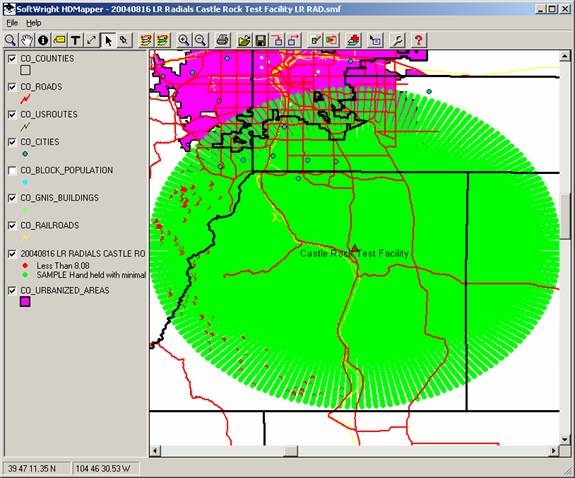Click the horizontal scrollbar right arrow

pos(554,450)
